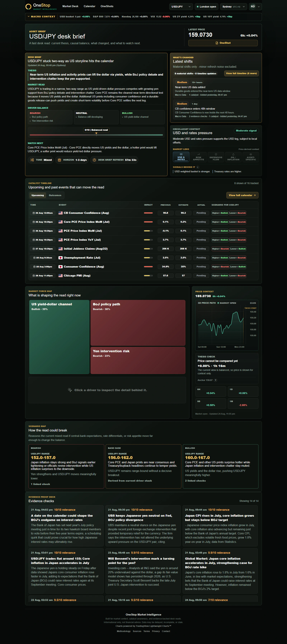Click the 5D +0.58% performance tile

tap(211, 403)
